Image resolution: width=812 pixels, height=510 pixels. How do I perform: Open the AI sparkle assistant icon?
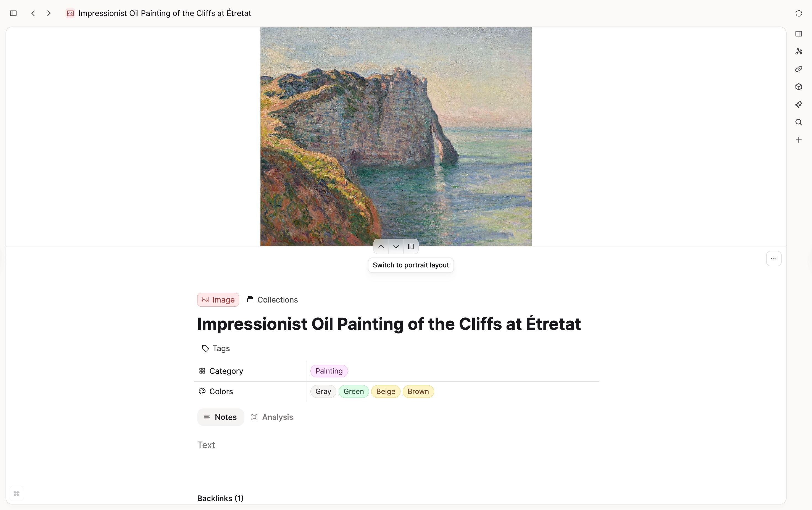click(798, 104)
